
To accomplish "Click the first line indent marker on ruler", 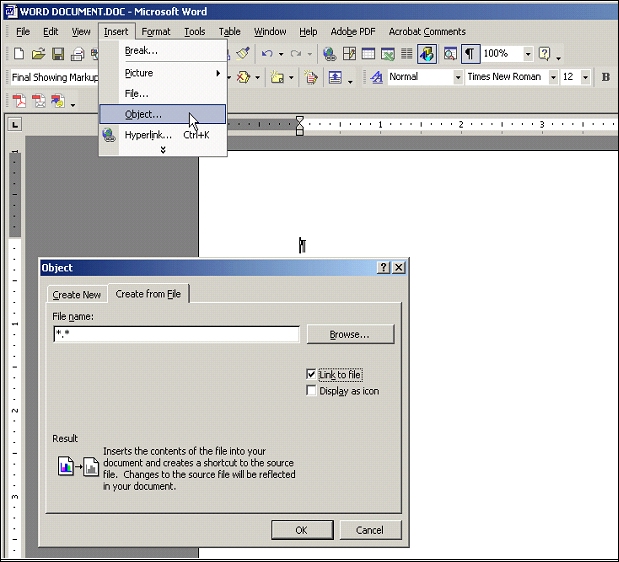I will click(x=300, y=120).
